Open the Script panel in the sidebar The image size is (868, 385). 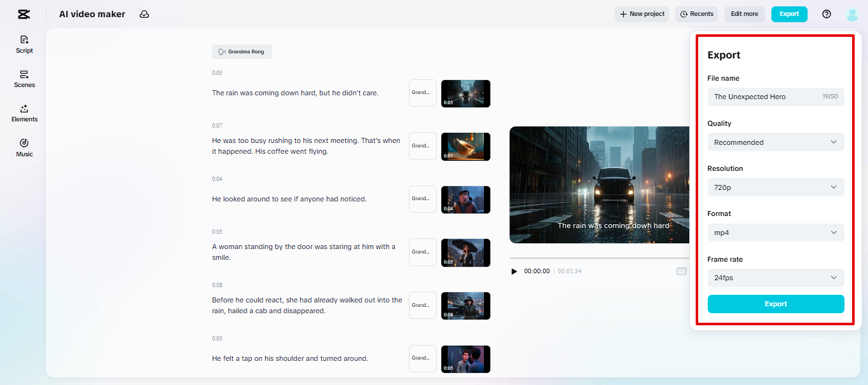click(24, 44)
